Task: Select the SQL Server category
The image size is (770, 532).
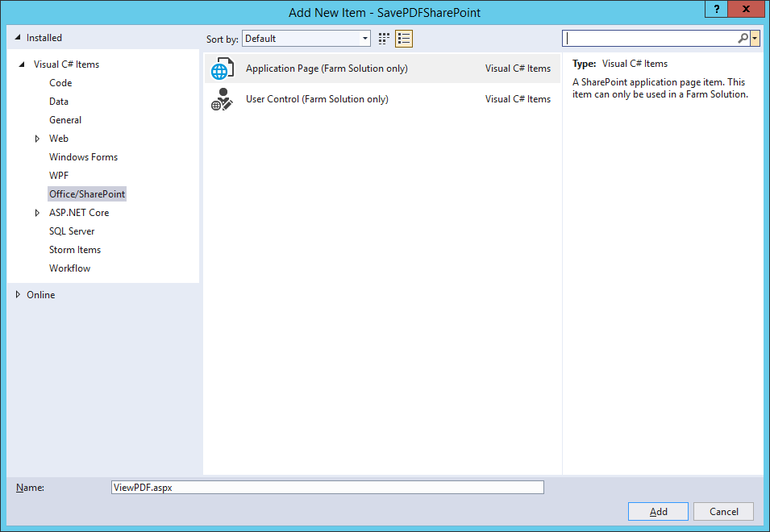Action: point(72,231)
